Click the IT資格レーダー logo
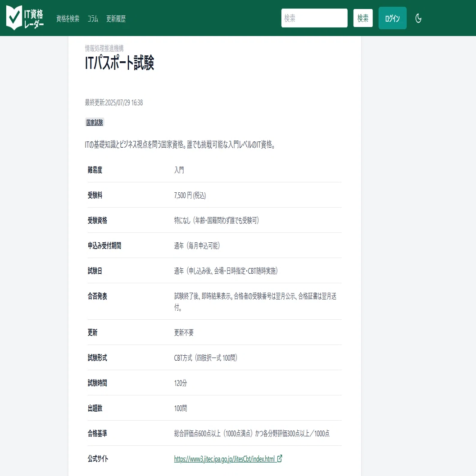 pos(25,18)
